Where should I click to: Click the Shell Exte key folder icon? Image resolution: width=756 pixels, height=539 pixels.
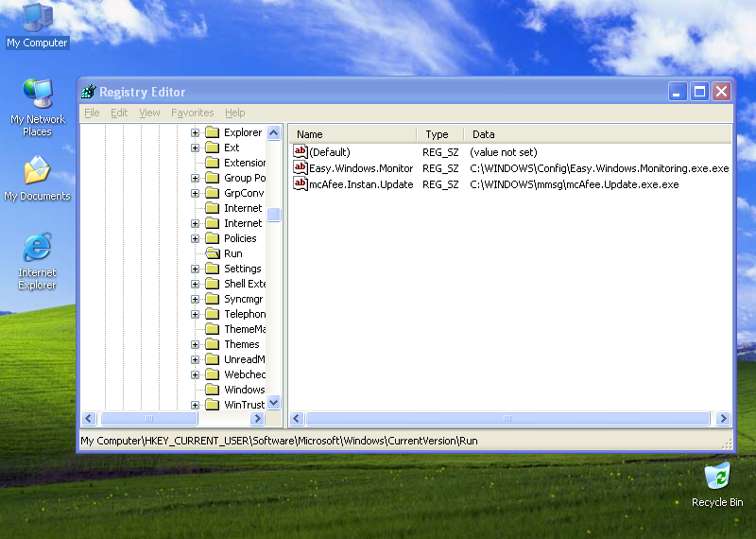pos(212,284)
